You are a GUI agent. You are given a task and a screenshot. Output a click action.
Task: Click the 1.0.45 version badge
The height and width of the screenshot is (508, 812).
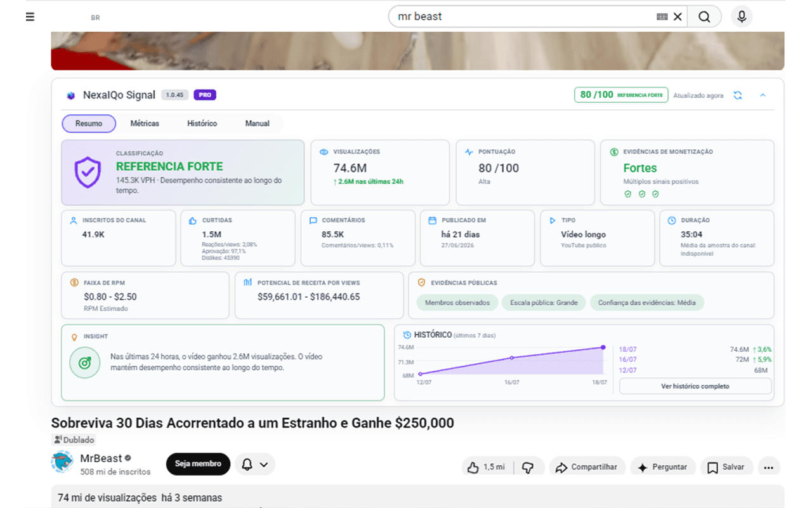point(174,95)
